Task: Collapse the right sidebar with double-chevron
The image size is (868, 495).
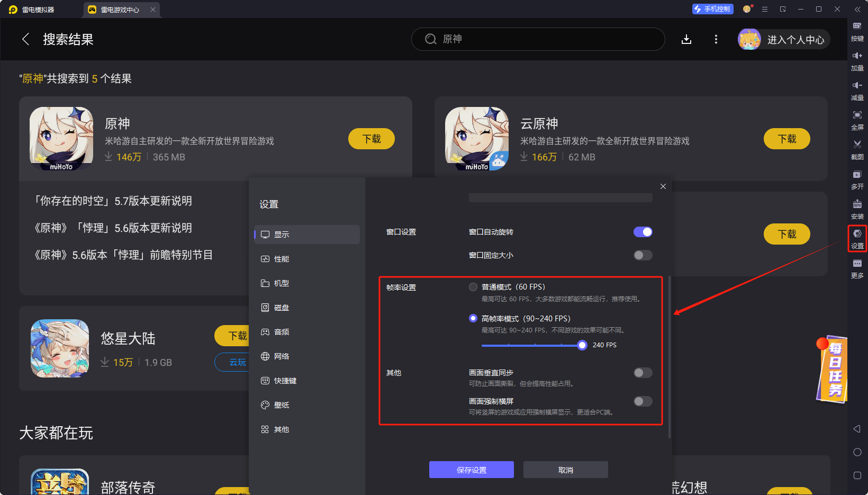Action: tap(857, 10)
